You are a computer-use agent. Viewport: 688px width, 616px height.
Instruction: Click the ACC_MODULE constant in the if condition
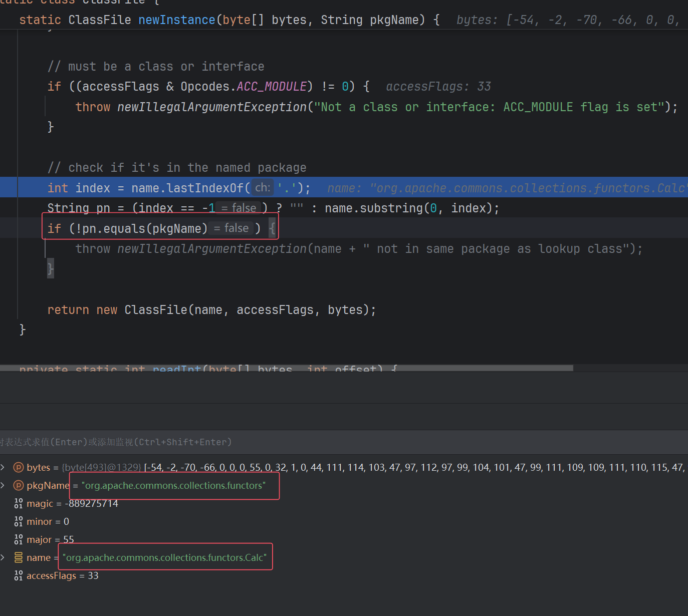271,87
